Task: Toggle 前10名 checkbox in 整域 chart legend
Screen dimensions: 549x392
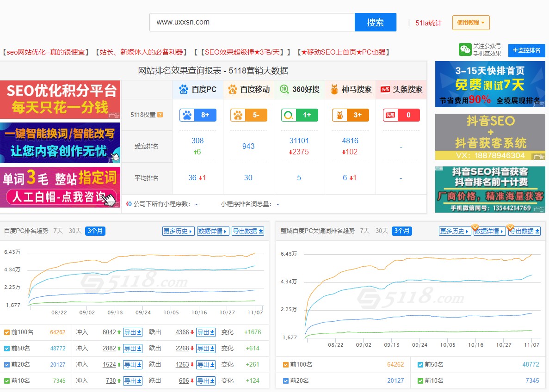Action: coord(420,381)
